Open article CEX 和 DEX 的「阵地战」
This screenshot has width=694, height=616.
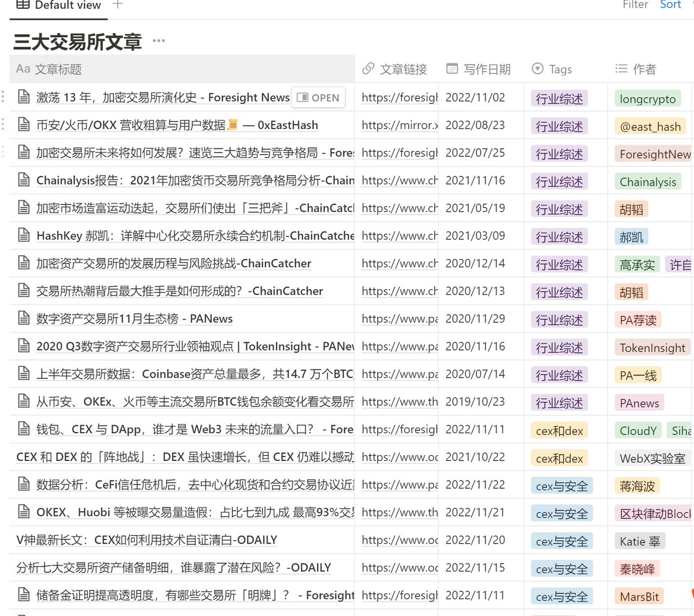(185, 457)
